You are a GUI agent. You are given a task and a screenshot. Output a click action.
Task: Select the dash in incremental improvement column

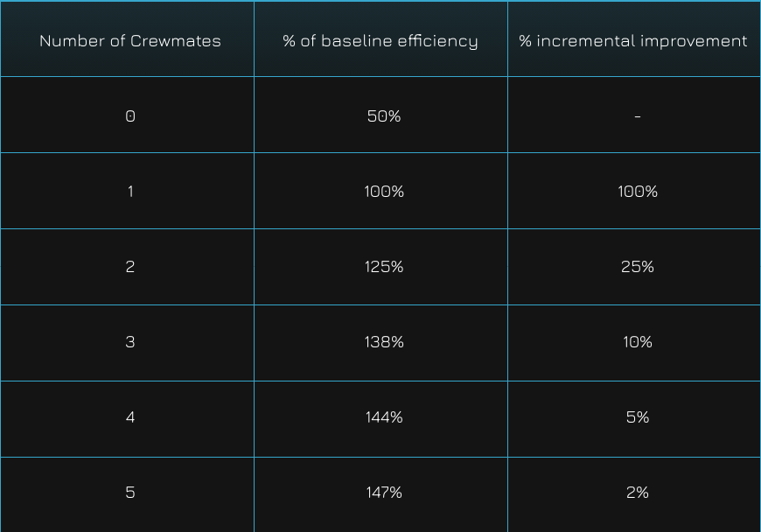pos(638,115)
